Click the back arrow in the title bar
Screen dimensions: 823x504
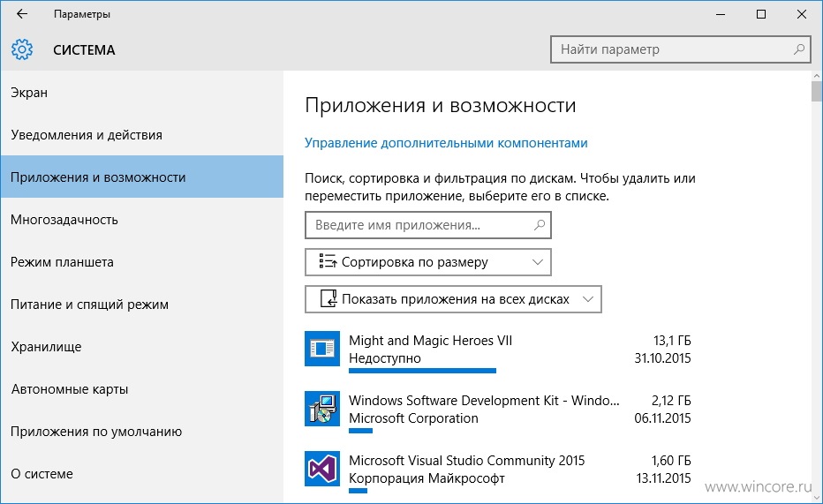coord(22,14)
